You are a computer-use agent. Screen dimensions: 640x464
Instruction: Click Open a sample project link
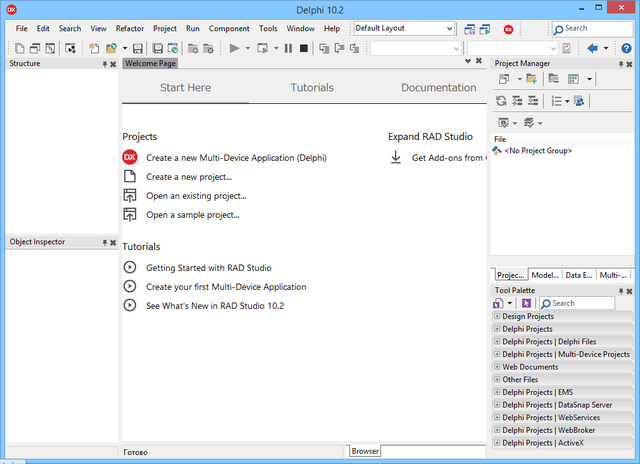pyautogui.click(x=192, y=215)
